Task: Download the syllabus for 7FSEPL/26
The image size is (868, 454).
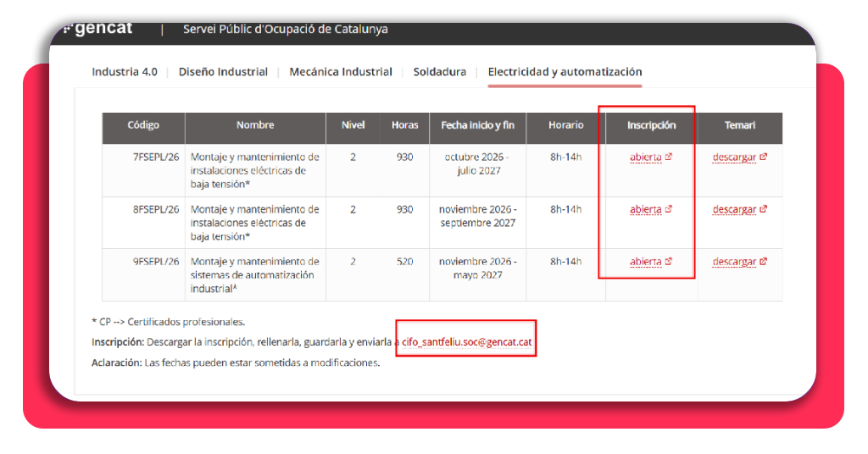Action: pos(734,157)
